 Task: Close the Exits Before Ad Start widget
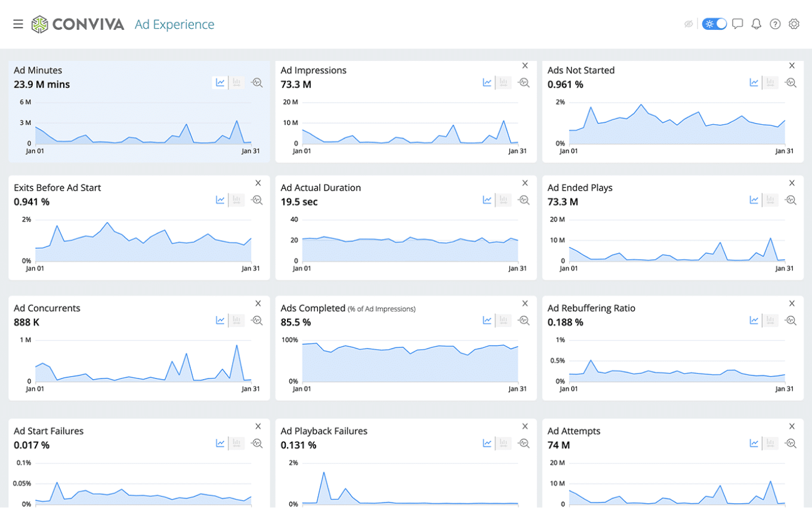[x=258, y=183]
